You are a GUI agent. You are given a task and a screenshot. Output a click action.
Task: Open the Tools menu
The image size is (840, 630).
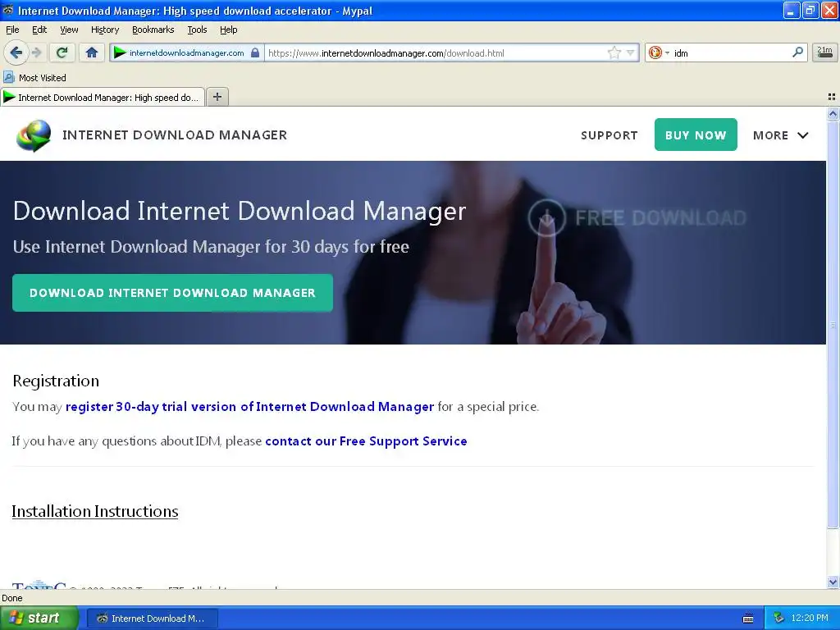coord(197,30)
